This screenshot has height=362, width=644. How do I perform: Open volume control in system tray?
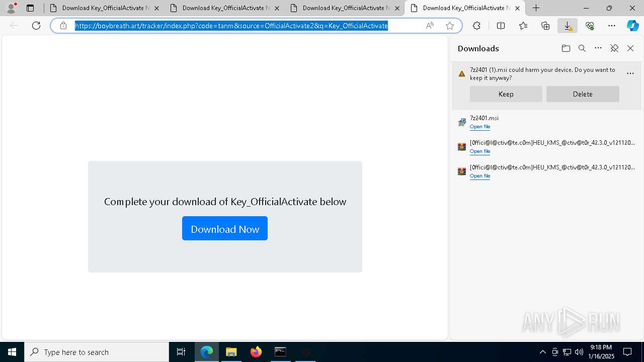pyautogui.click(x=579, y=352)
